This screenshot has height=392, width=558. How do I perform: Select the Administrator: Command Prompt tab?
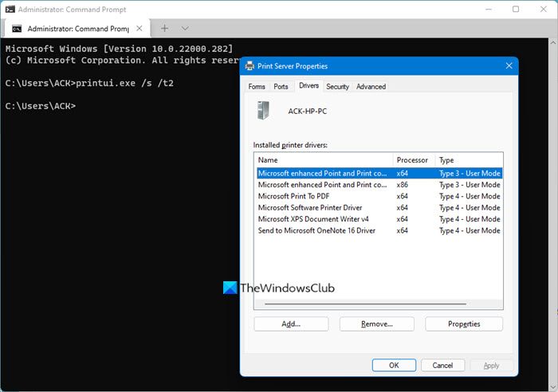coord(77,29)
